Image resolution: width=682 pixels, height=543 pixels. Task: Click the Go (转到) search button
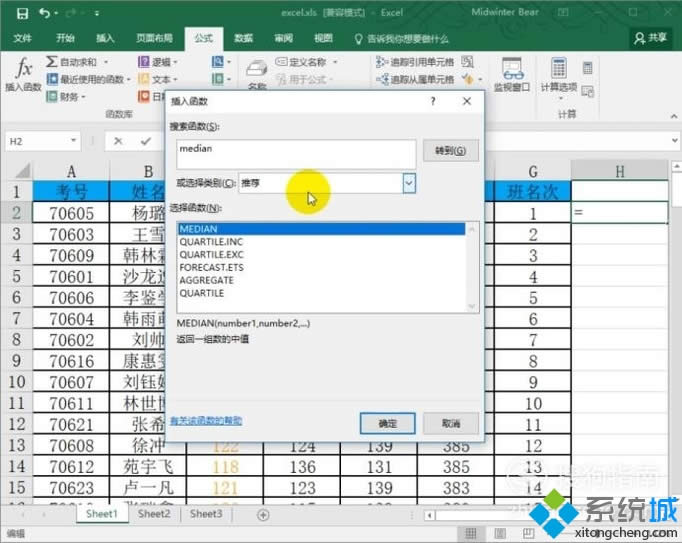(450, 151)
